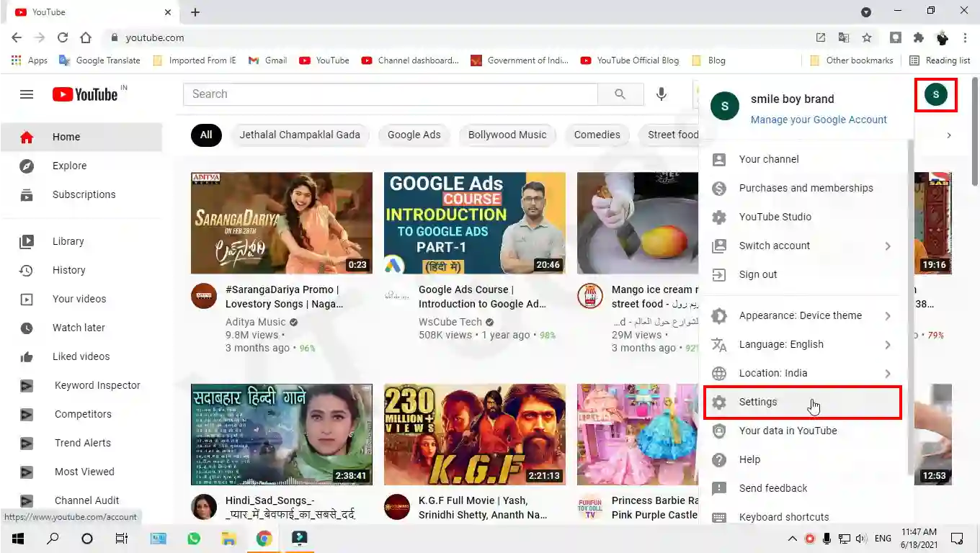This screenshot has height=553, width=980.
Task: Click next arrow on filter chips
Action: point(949,135)
